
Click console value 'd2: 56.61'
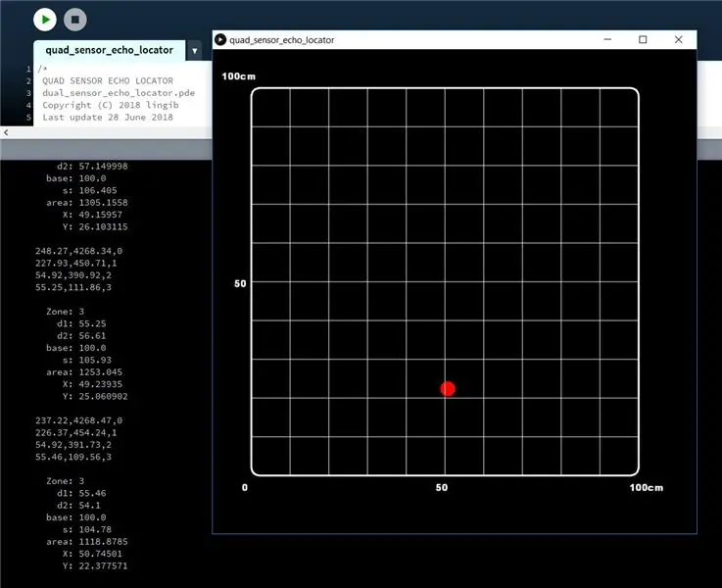coord(81,336)
